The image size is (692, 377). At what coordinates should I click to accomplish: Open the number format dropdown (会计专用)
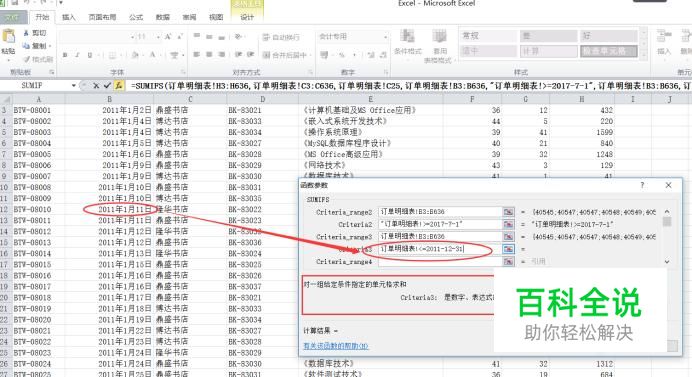386,37
